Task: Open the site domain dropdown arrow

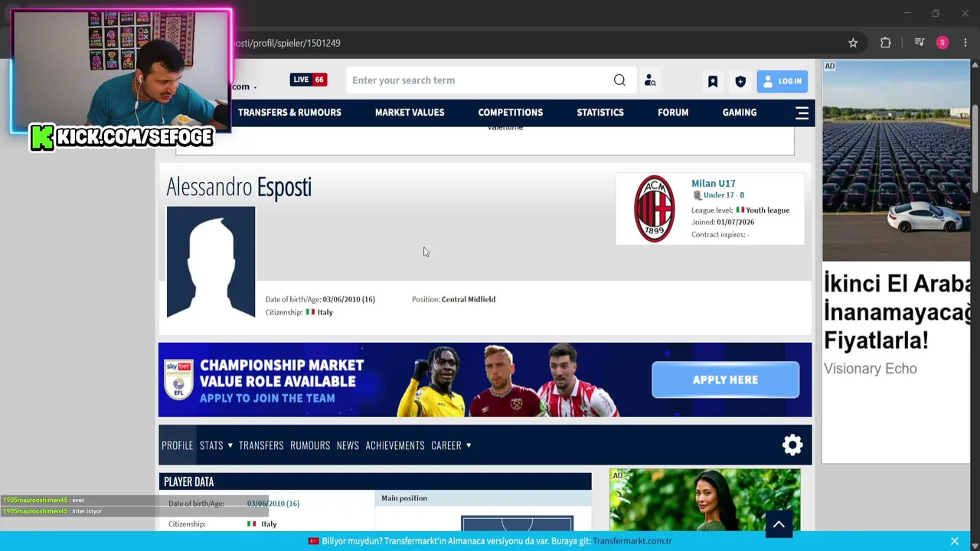Action: click(255, 87)
